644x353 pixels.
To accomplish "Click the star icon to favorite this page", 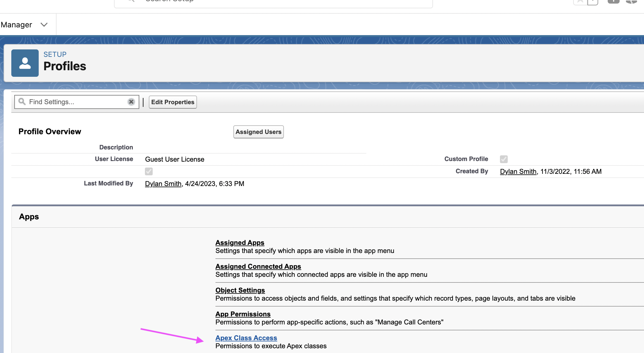I will (580, 1).
